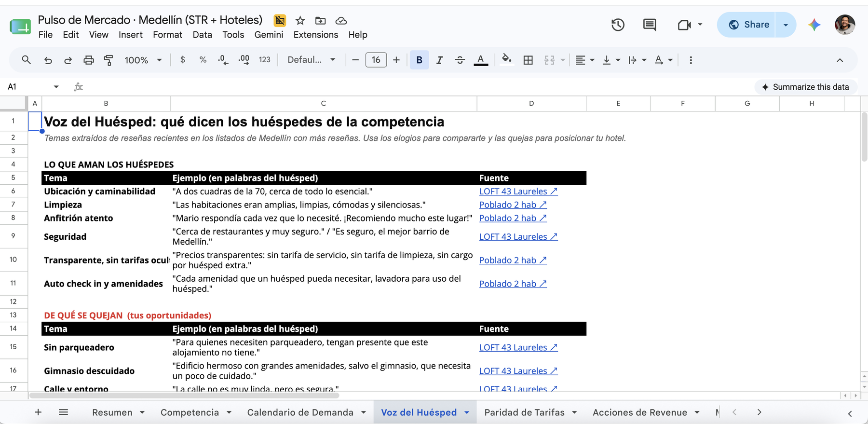The height and width of the screenshot is (424, 868).
Task: Click the labels tag icon beside the title
Action: [x=280, y=20]
